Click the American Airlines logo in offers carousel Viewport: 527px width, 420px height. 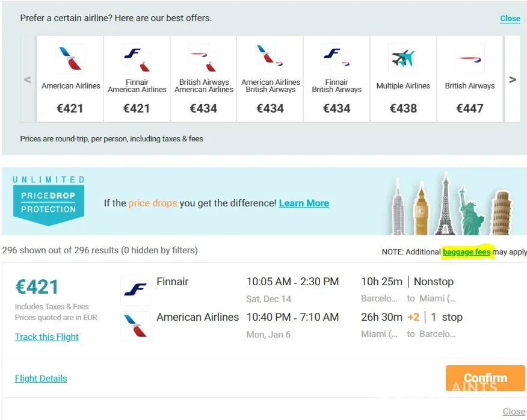[70, 59]
